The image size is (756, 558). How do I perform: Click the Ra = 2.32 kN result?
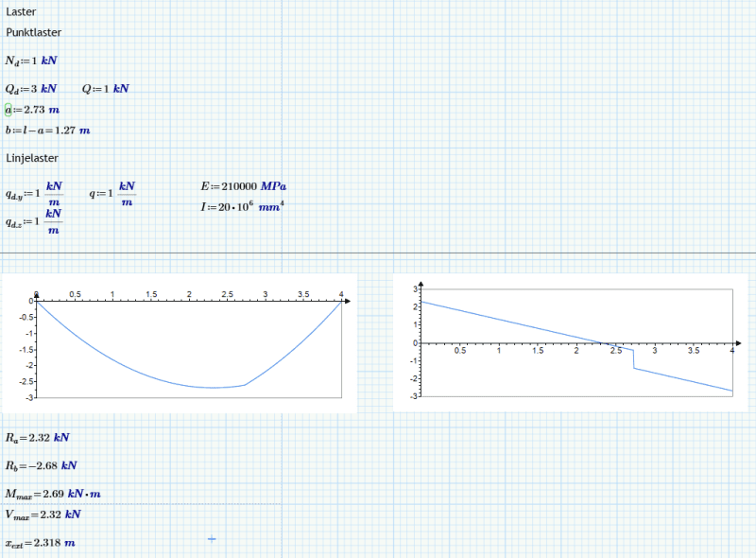click(x=38, y=438)
